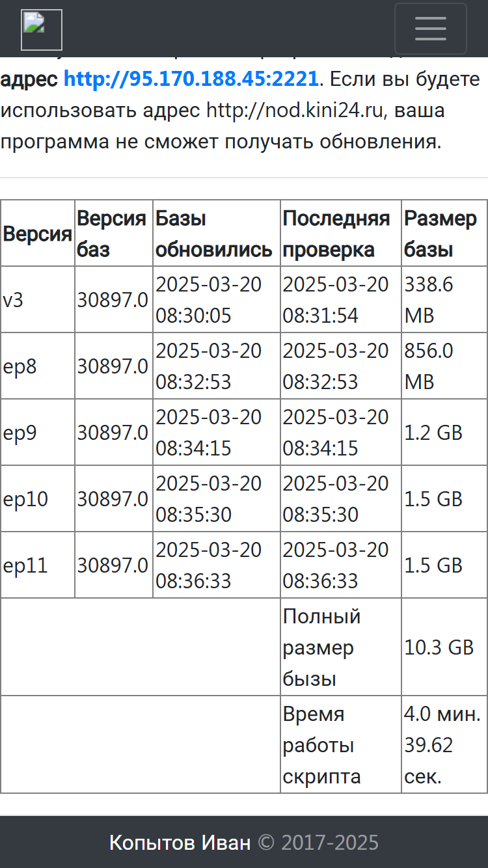Click the 856.0 MB size cell
Viewport: 488px width, 868px height.
(x=444, y=366)
